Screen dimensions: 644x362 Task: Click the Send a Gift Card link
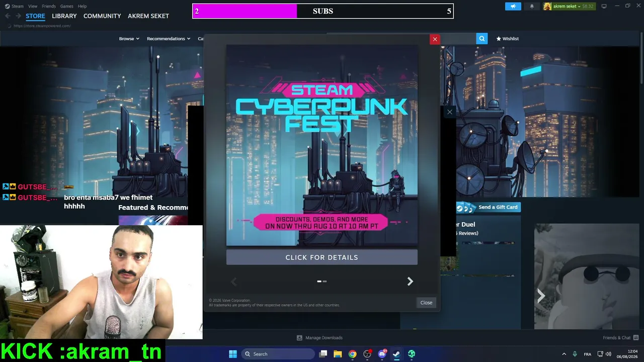(x=488, y=207)
